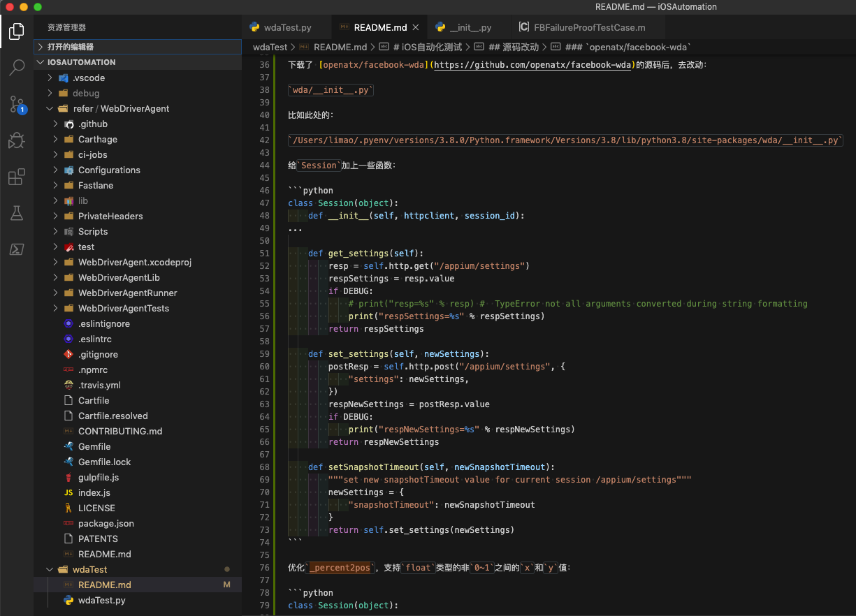Switch to the wdaTest.py tab

(x=286, y=27)
